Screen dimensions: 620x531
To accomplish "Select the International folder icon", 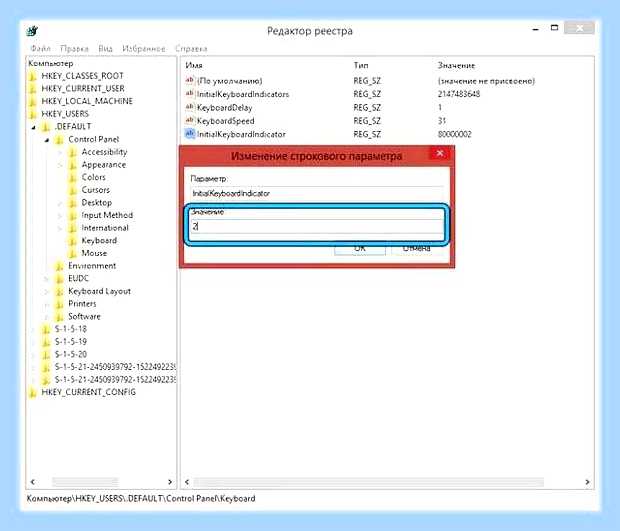I will pyautogui.click(x=73, y=228).
